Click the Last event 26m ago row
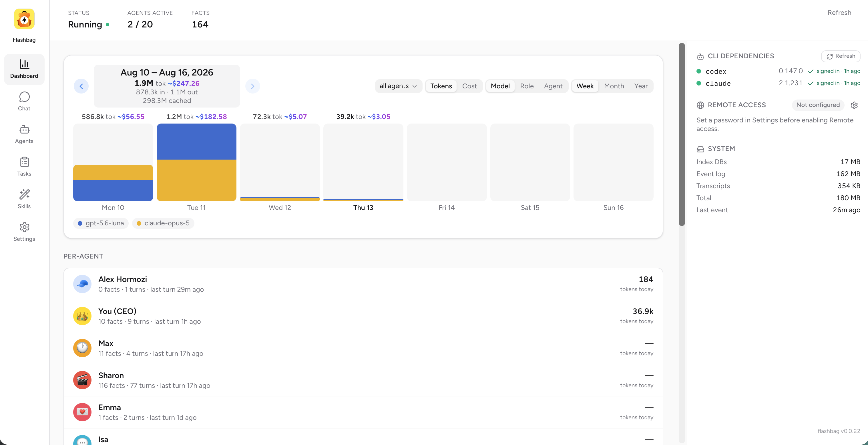The height and width of the screenshot is (445, 868). click(778, 210)
